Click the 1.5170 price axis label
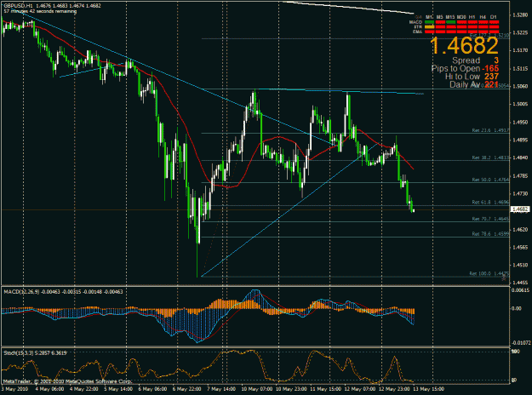The height and width of the screenshot is (395, 532). pyautogui.click(x=520, y=50)
